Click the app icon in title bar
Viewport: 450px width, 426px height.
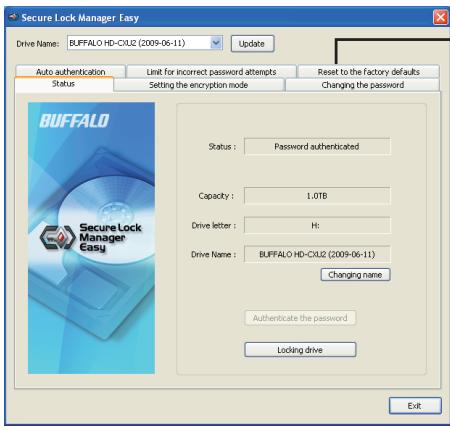[x=13, y=17]
